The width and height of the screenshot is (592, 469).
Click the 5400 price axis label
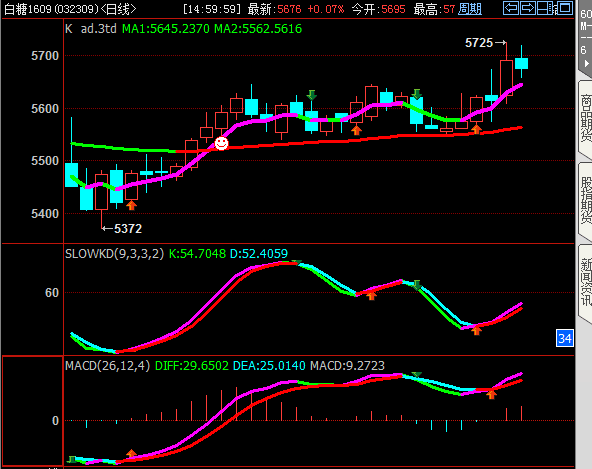pyautogui.click(x=45, y=214)
